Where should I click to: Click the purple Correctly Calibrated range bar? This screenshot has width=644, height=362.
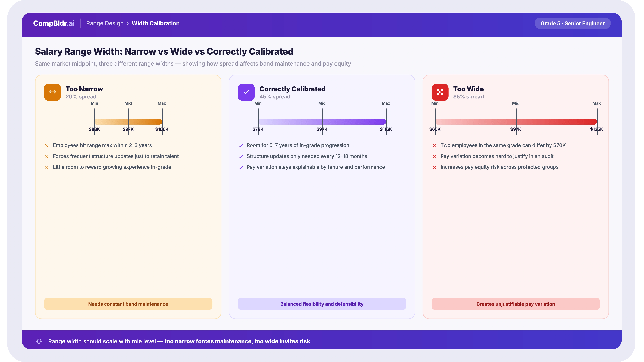[x=322, y=122]
